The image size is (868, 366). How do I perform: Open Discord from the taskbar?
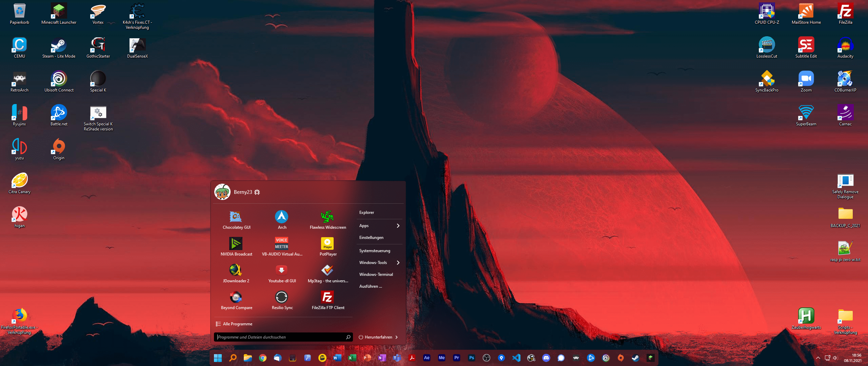click(x=546, y=358)
